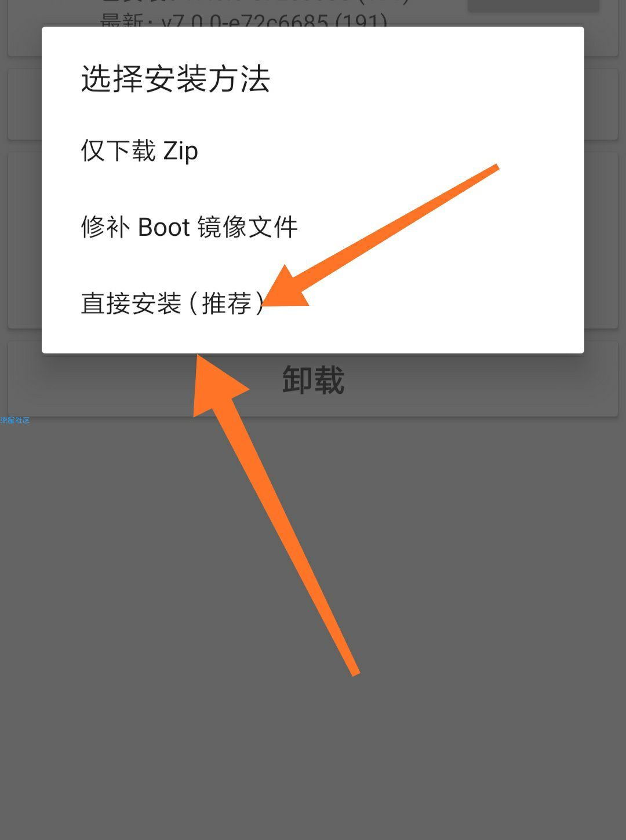Viewport: 626px width, 840px height.
Task: Choose the 仅下载 Zip option
Action: coord(313,151)
